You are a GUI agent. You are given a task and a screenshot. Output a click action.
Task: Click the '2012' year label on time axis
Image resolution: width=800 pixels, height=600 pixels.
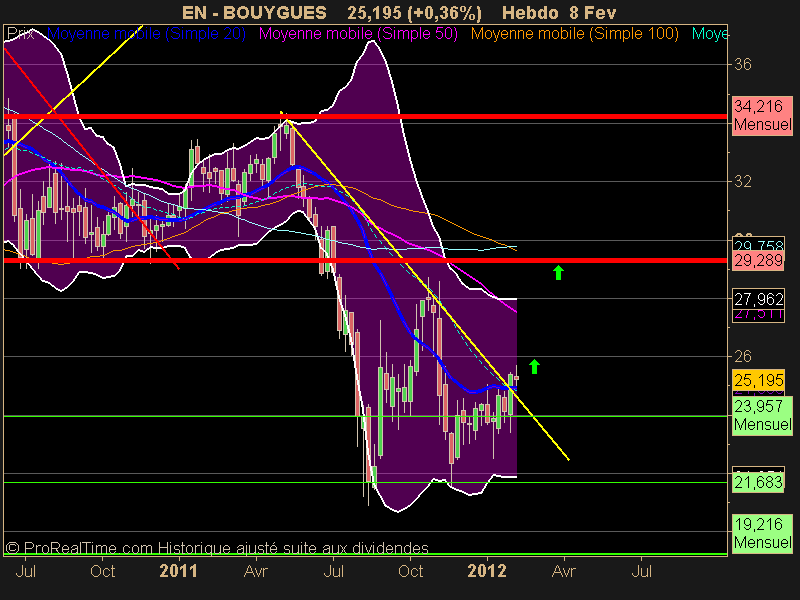pos(487,570)
